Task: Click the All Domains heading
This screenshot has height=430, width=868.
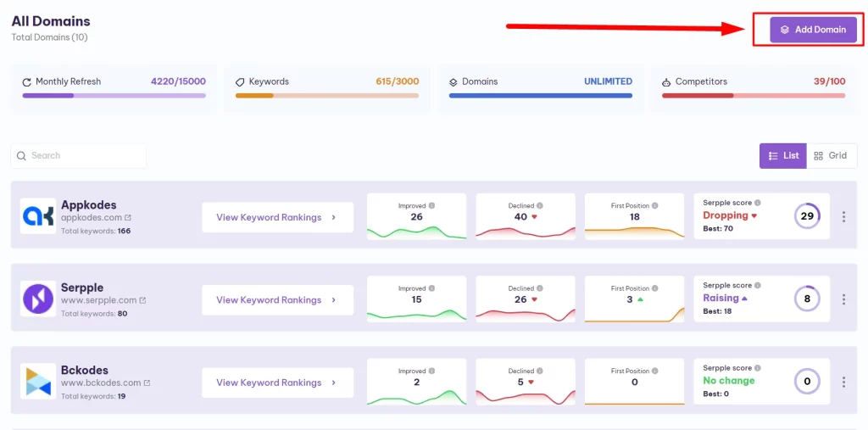Action: 51,21
